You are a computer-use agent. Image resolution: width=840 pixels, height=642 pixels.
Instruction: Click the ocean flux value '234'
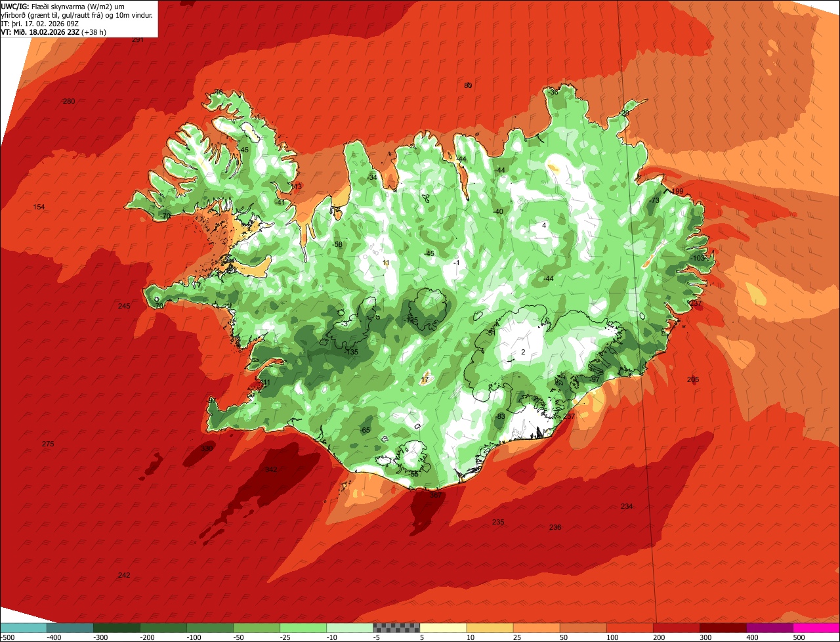[627, 506]
